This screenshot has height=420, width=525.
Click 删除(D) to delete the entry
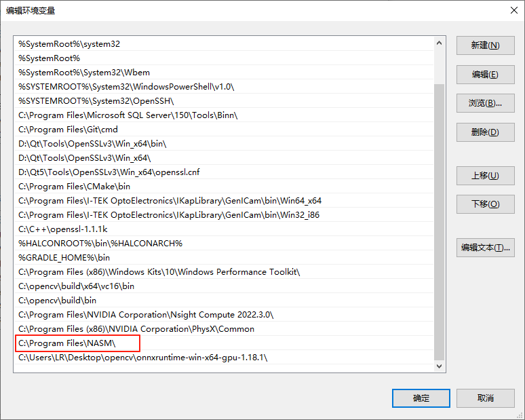(x=485, y=132)
